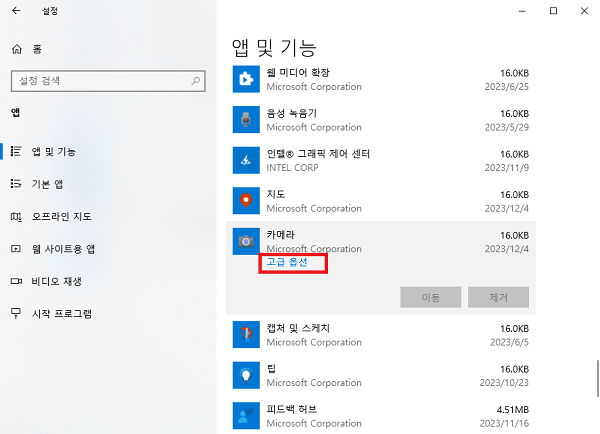Image resolution: width=600 pixels, height=434 pixels.
Task: Click the 웹 사이트용 앱 sidebar icon
Action: point(16,249)
